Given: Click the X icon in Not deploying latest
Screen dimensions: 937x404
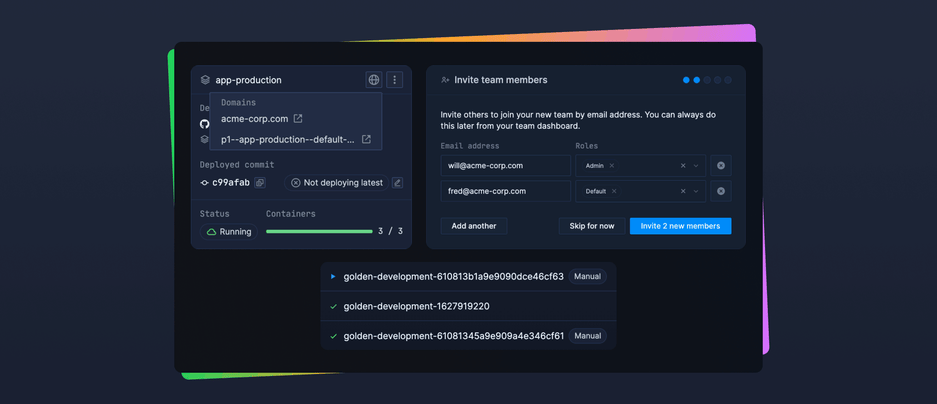Looking at the screenshot, I should pyautogui.click(x=295, y=183).
